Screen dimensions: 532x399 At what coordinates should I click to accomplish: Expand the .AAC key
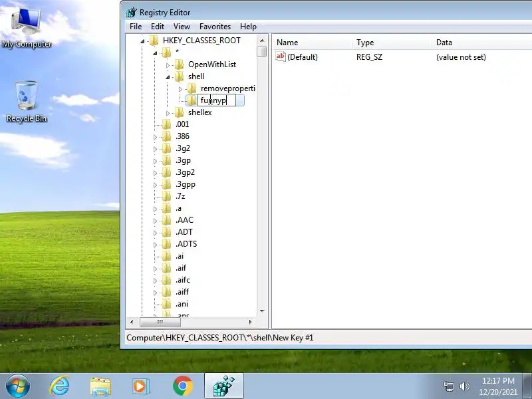(155, 221)
